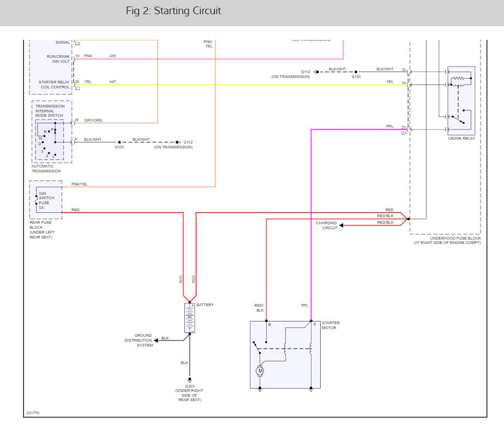
Task: Click the 'BATTERY' label
Action: click(x=205, y=305)
